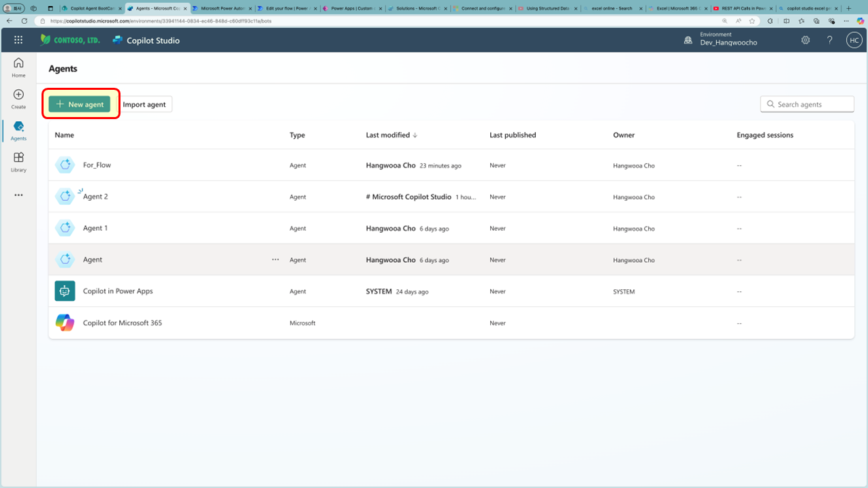Viewport: 868px width, 488px height.
Task: Click the browser Back arrow
Action: click(10, 21)
